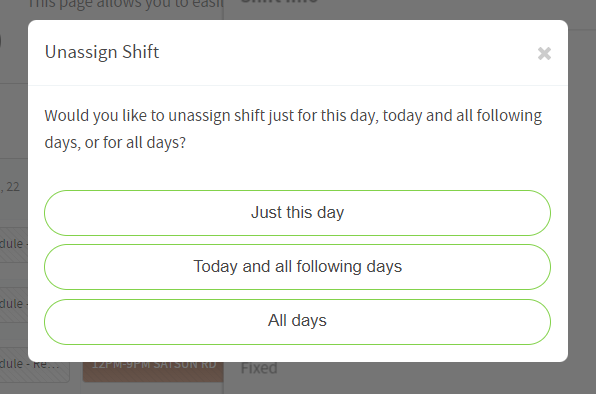596x394 pixels.
Task: Click the dimmed Fixed label behind the dialog
Action: point(259,369)
